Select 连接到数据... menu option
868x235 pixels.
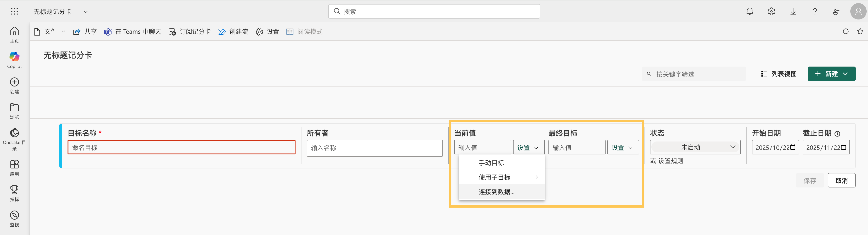click(x=496, y=192)
